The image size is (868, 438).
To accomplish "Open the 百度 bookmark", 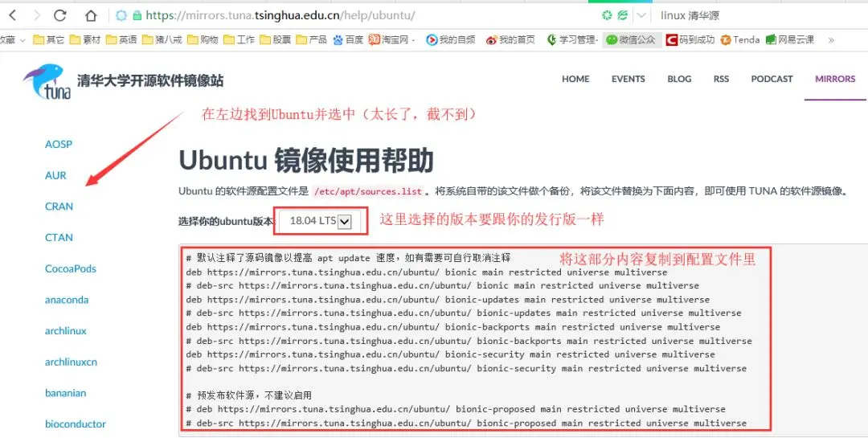I will (x=348, y=40).
